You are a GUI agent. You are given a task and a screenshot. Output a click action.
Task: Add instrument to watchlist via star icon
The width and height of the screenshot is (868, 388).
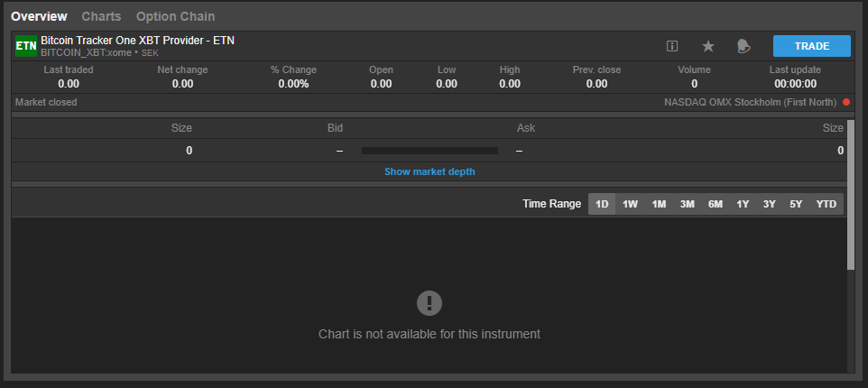coord(708,46)
